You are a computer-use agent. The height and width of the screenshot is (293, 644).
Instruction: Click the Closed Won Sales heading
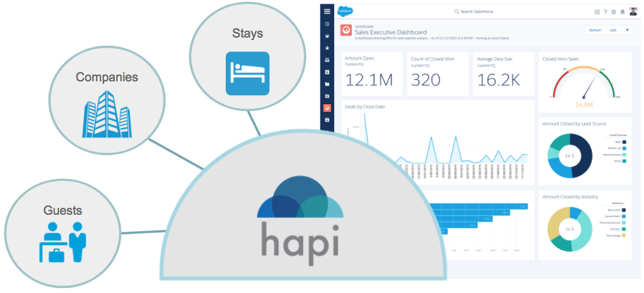[x=561, y=59]
